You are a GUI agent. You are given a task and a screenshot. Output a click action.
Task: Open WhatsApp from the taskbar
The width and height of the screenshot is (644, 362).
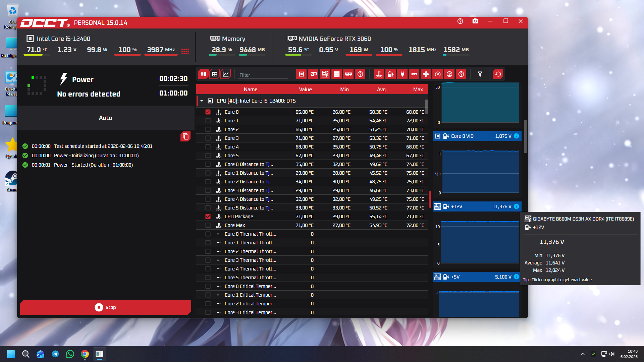coord(70,354)
